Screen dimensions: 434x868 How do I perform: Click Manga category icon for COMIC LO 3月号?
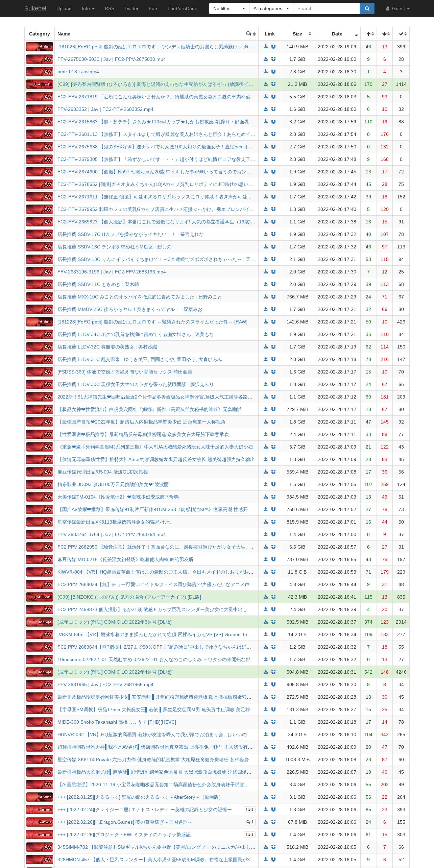point(40,622)
